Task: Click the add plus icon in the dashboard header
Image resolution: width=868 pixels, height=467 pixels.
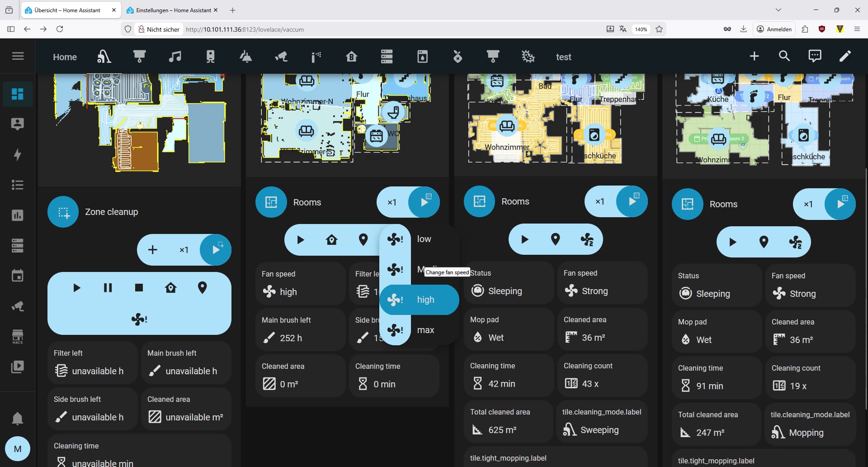Action: coord(754,56)
